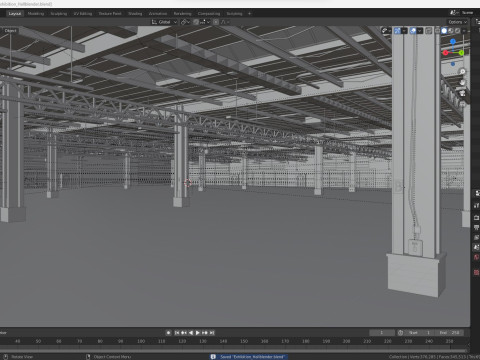Click the blue Z axis gizmo handle

pos(453,41)
